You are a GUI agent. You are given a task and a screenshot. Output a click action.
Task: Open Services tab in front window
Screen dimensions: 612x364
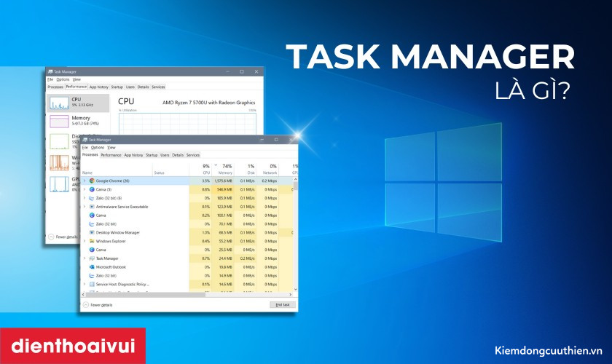193,155
